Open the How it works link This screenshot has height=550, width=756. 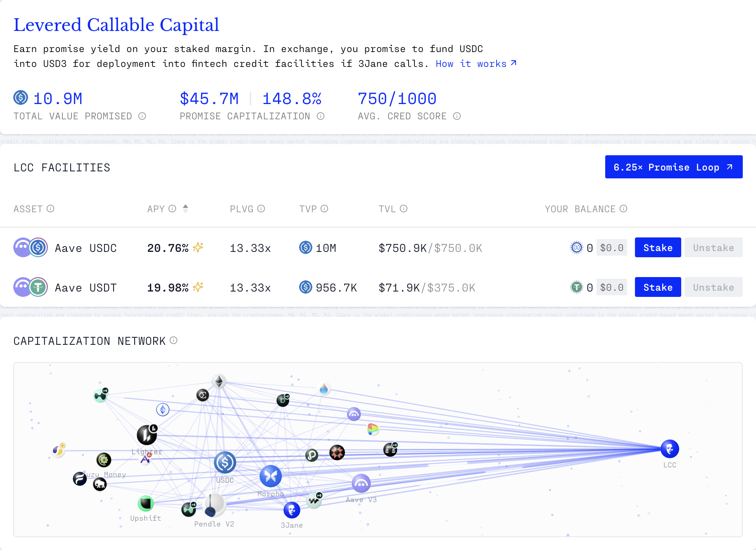coord(476,64)
